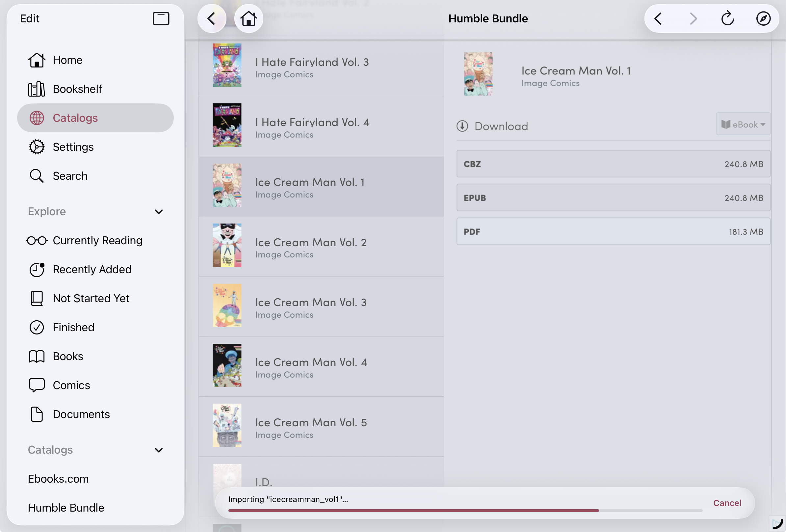Click the Finished checkmark icon

coord(37,327)
